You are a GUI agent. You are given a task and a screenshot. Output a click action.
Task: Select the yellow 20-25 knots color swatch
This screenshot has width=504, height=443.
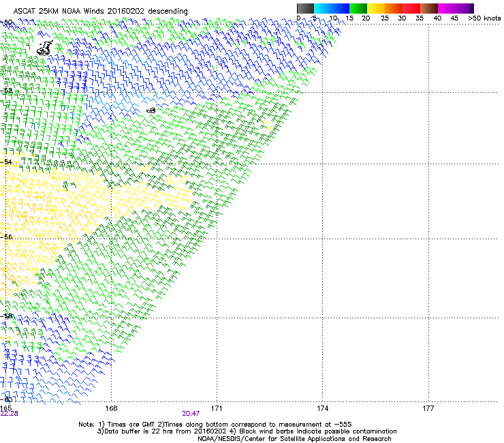click(377, 8)
